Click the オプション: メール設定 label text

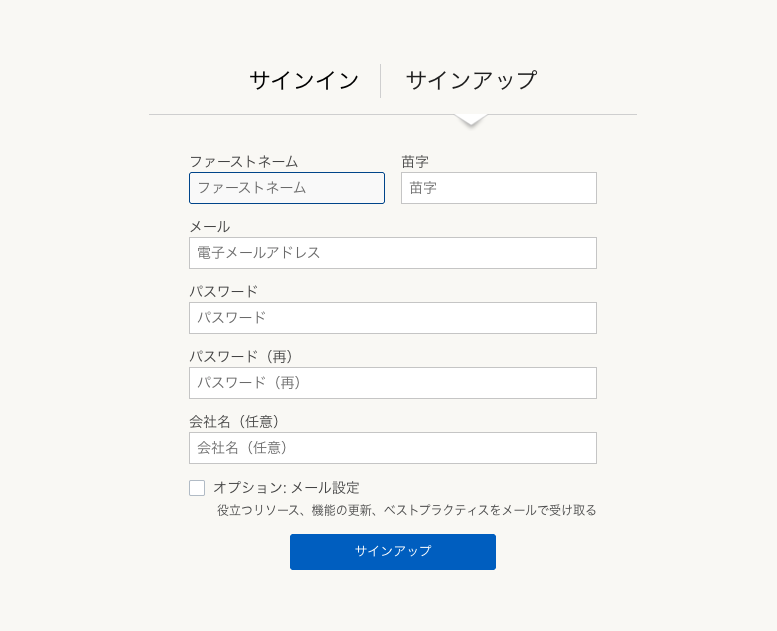pyautogui.click(x=286, y=488)
